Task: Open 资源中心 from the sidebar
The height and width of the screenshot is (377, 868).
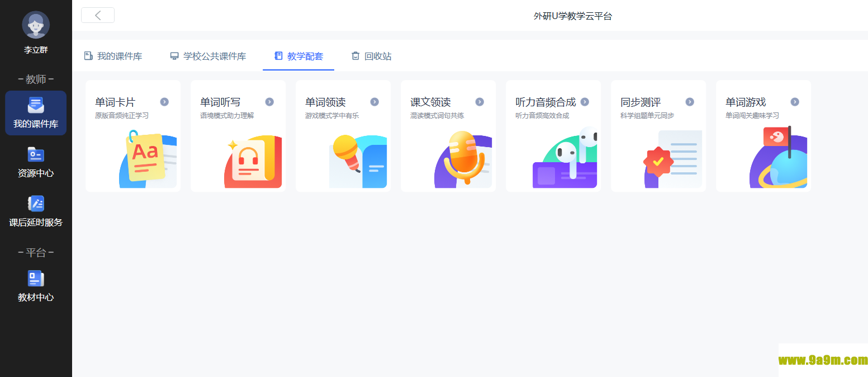Action: (x=36, y=162)
